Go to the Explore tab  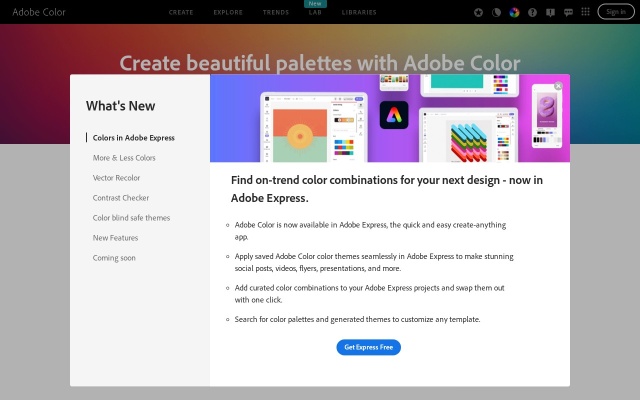pos(228,12)
